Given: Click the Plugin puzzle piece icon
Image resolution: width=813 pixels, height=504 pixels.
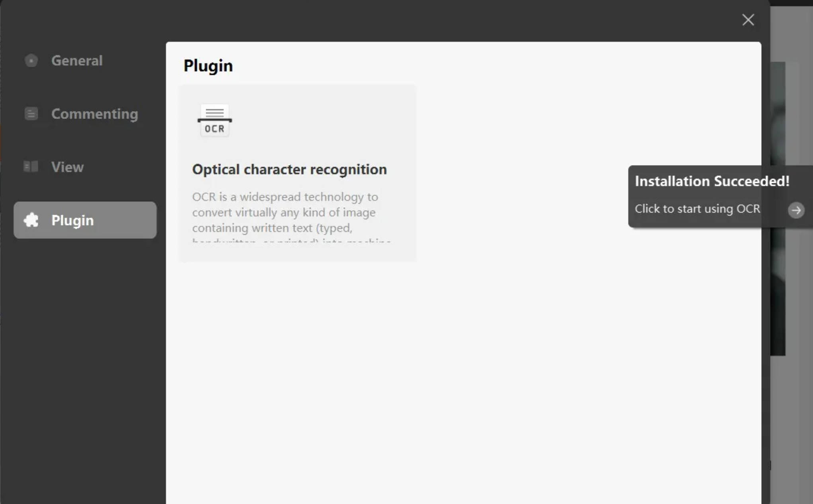Looking at the screenshot, I should [x=31, y=220].
